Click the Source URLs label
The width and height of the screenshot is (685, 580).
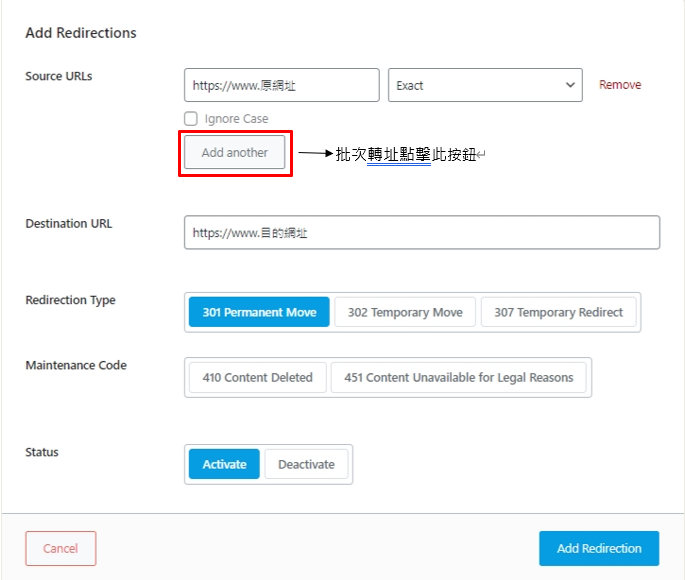(59, 76)
